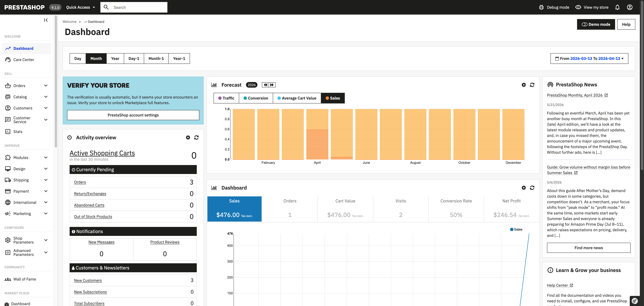Image resolution: width=644 pixels, height=306 pixels.
Task: Toggle Average Cart Value series
Action: [x=297, y=98]
